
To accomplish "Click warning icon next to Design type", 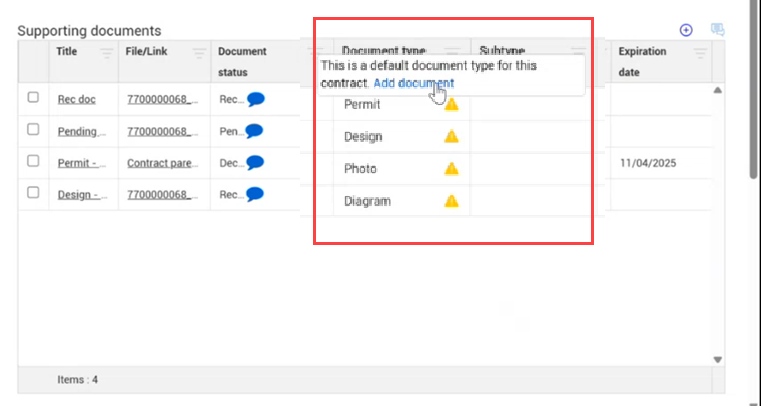I will [451, 136].
